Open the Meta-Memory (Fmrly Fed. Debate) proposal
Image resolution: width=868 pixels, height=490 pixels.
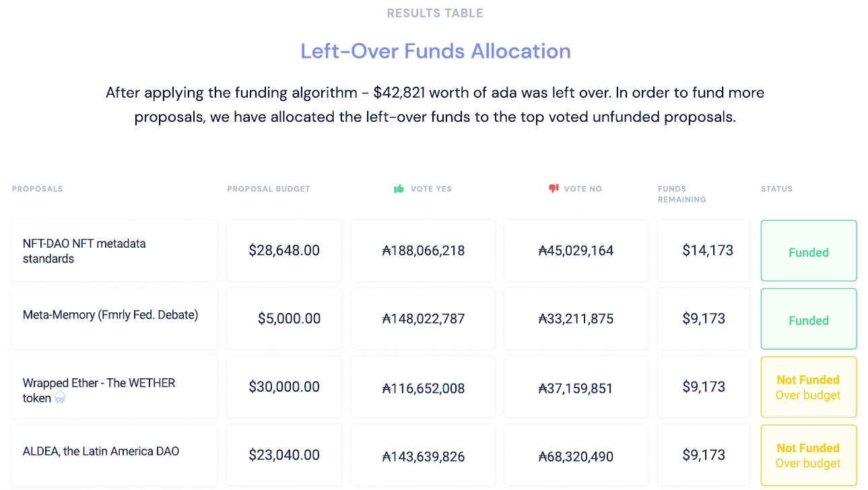click(x=110, y=315)
